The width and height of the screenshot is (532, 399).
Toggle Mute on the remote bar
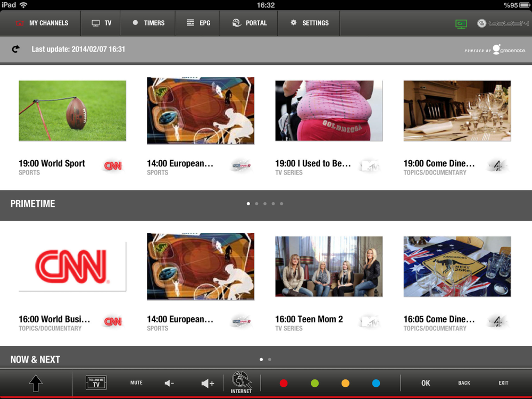coord(136,383)
